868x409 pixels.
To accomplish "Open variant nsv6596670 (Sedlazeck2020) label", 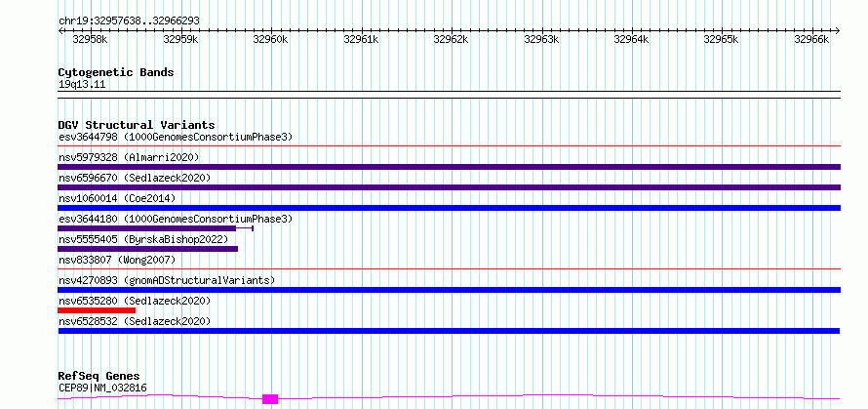I will [x=135, y=178].
